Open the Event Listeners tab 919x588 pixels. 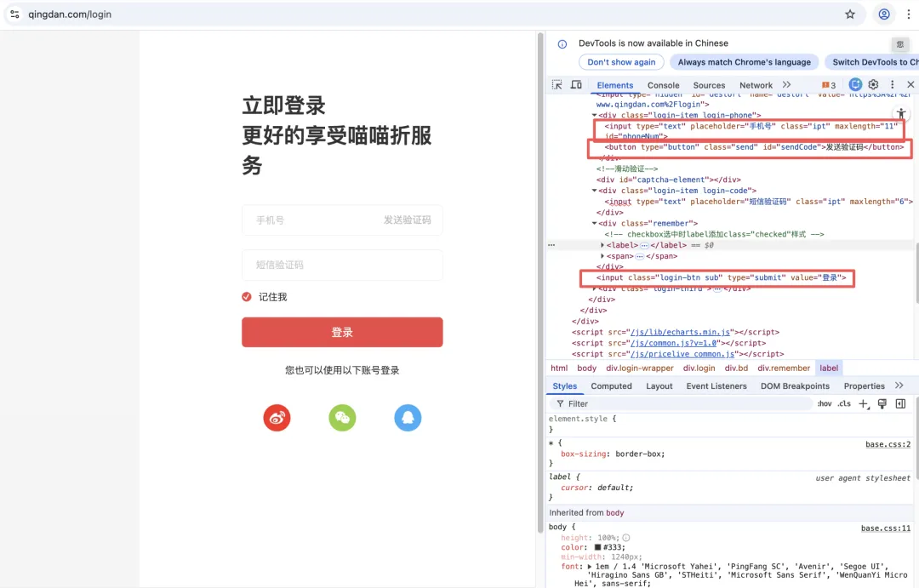[x=716, y=386]
